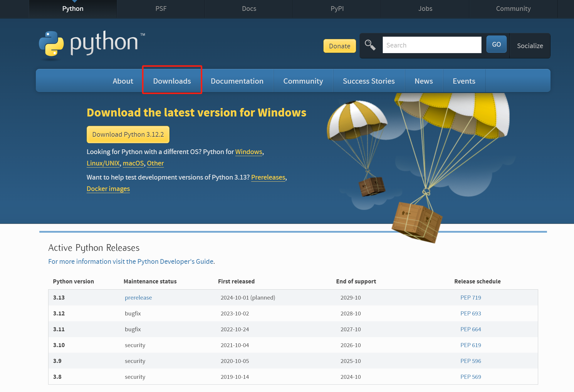Screen dimensions: 574x392
Task: Switch to the PSF top tab
Action: (161, 9)
